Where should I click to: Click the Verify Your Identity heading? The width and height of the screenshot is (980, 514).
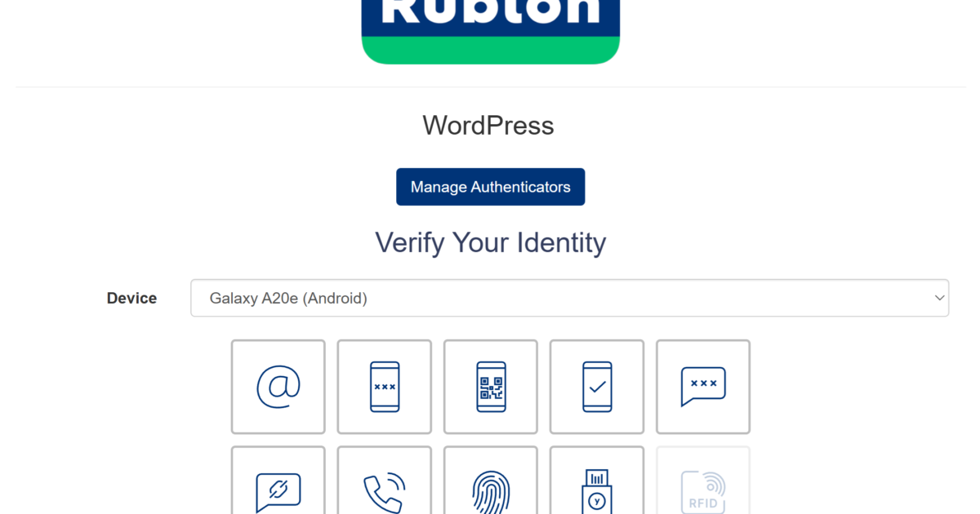coord(490,242)
